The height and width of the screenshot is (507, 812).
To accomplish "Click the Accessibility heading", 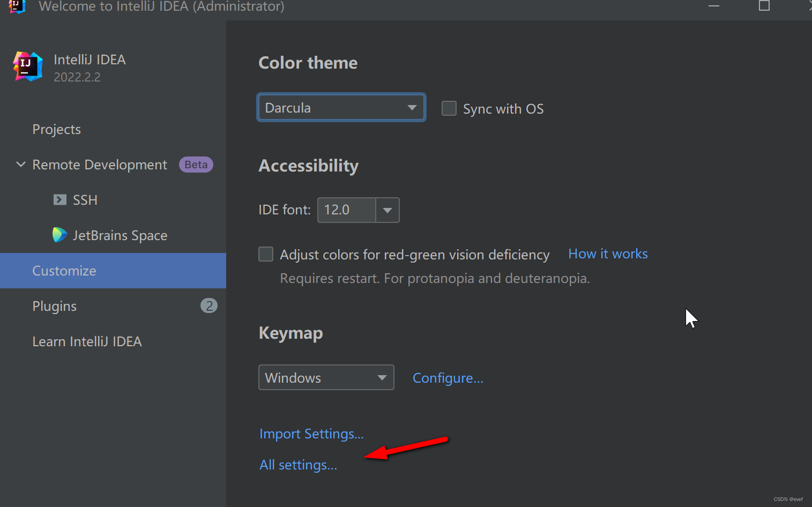I will tap(309, 166).
